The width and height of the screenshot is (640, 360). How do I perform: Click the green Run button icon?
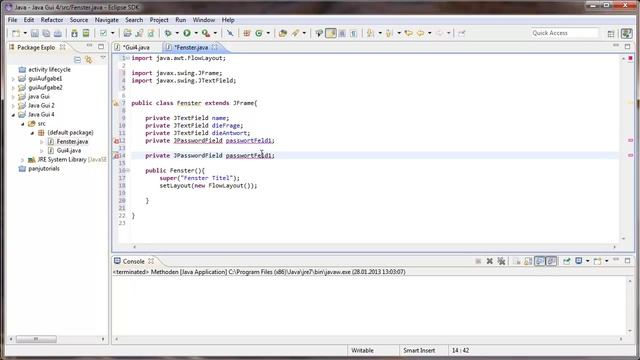[x=187, y=33]
